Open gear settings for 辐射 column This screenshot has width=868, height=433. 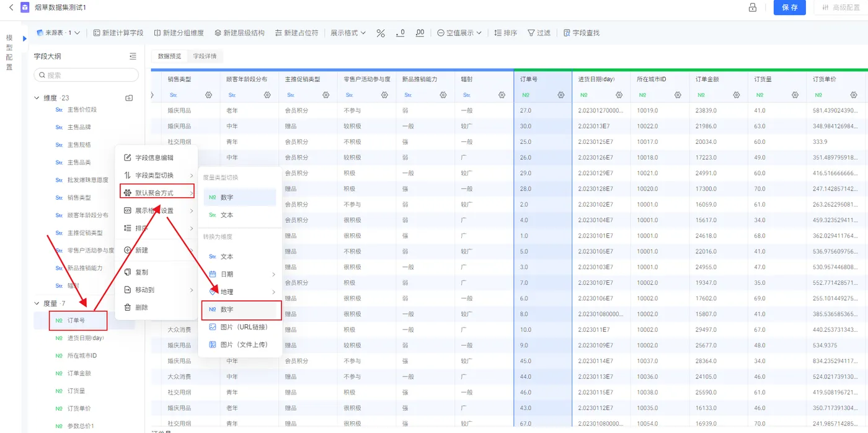(502, 95)
